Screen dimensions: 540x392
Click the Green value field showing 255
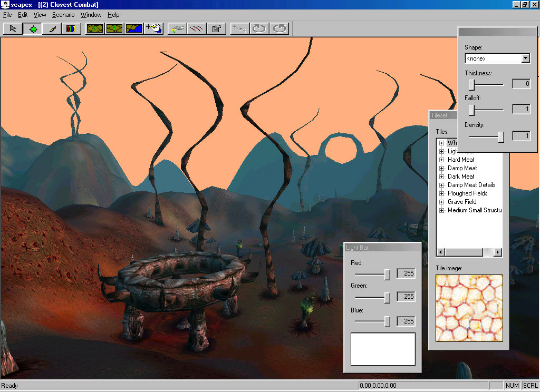pos(406,297)
